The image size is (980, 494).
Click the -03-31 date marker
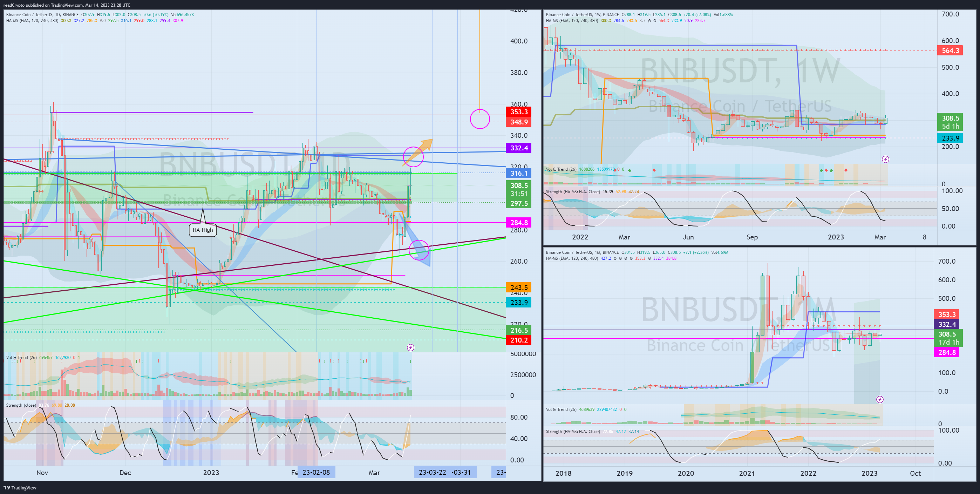point(462,472)
